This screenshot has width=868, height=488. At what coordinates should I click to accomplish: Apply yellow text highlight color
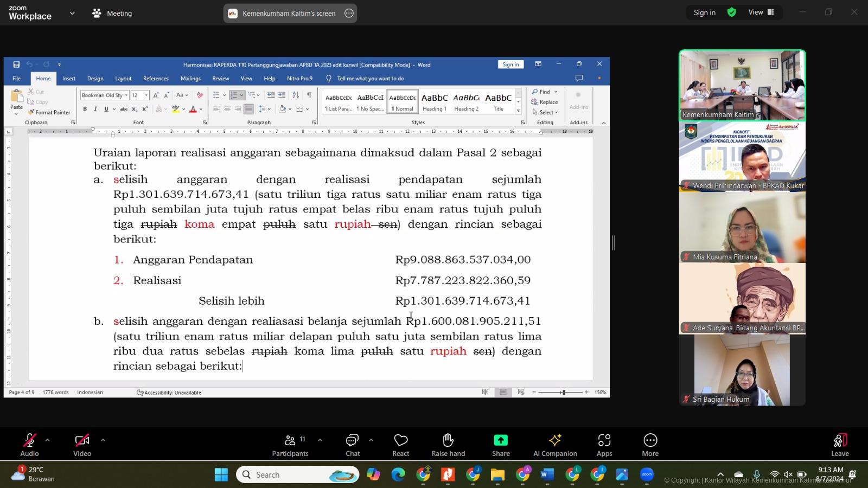coord(175,109)
